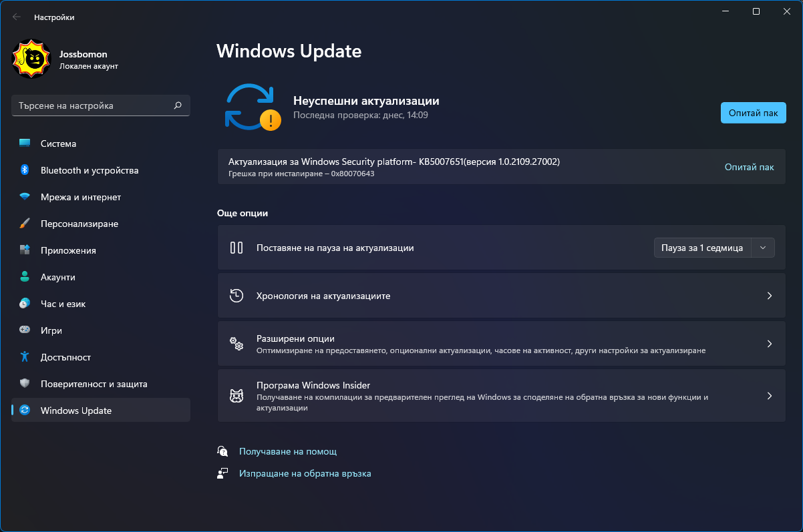Open the Поверителност и защита settings page
Viewport: 803px width, 532px height.
tap(101, 384)
